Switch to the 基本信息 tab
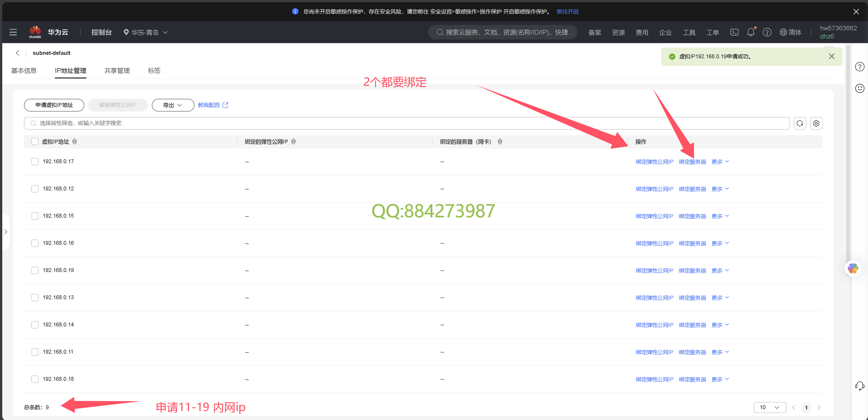The image size is (868, 420). coord(24,70)
